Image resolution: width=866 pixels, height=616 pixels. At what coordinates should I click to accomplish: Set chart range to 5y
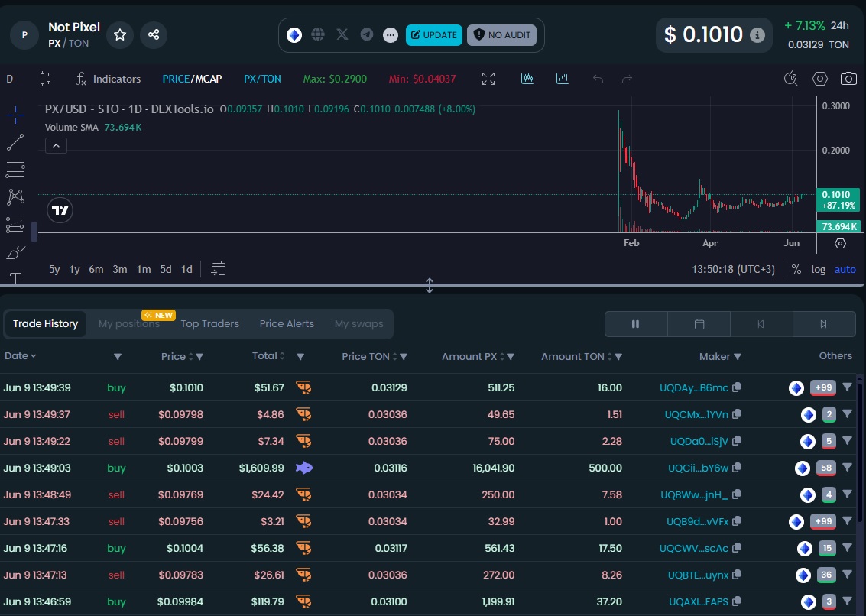click(54, 270)
